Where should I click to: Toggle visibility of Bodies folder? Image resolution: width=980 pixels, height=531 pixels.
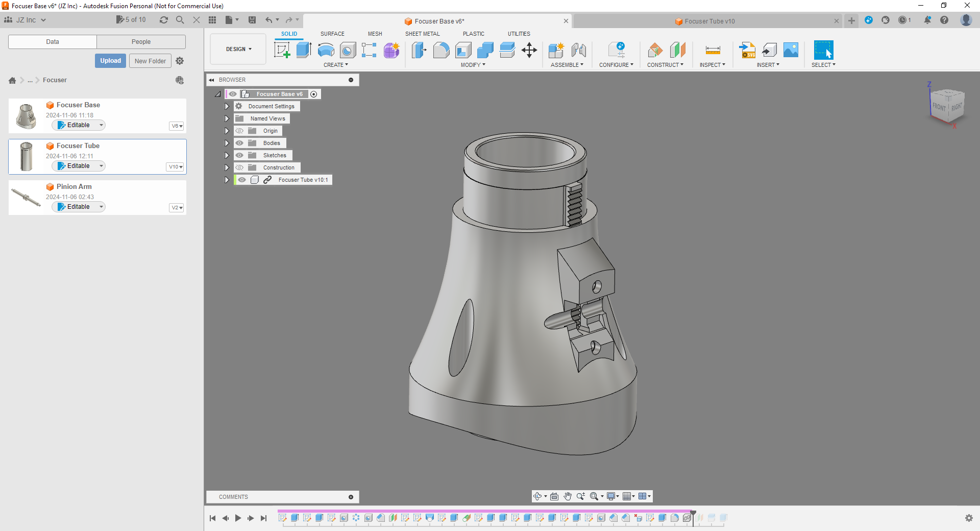click(x=239, y=143)
